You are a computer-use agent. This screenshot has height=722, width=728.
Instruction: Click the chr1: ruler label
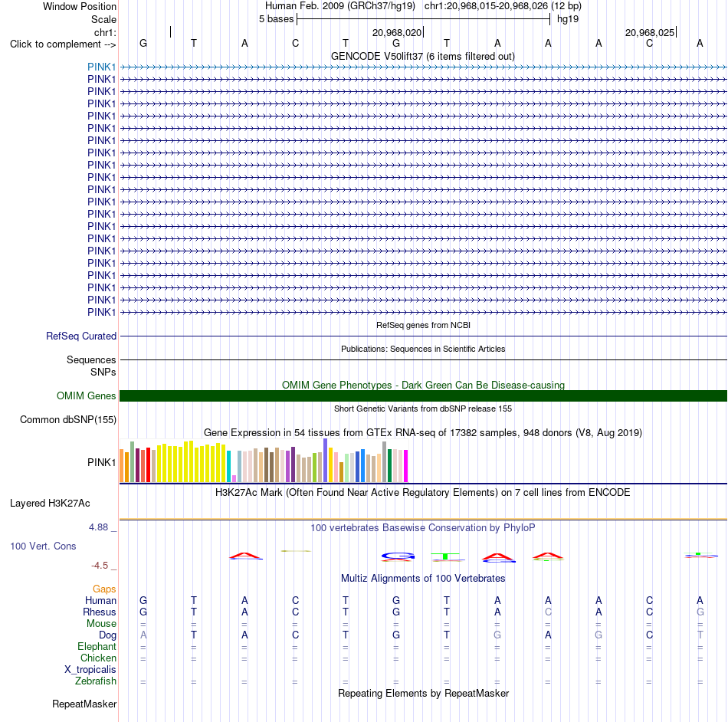click(105, 32)
